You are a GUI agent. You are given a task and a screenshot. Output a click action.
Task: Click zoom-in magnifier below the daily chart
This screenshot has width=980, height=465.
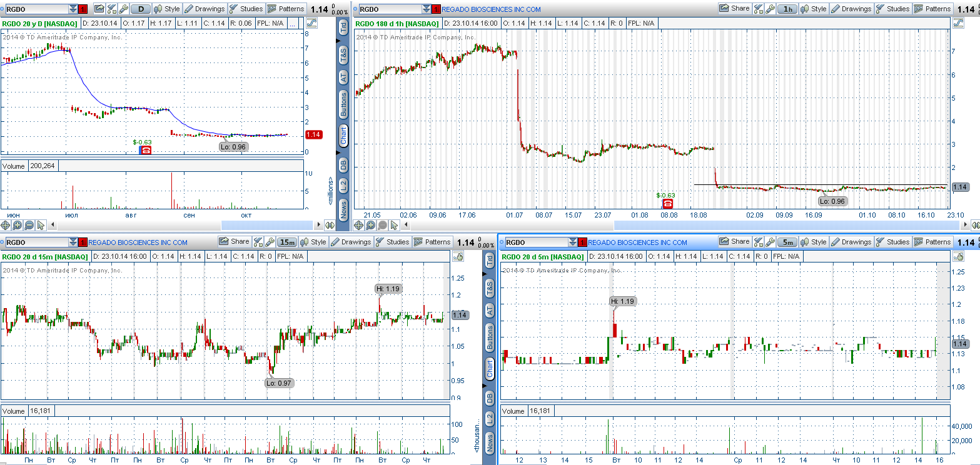point(17,225)
